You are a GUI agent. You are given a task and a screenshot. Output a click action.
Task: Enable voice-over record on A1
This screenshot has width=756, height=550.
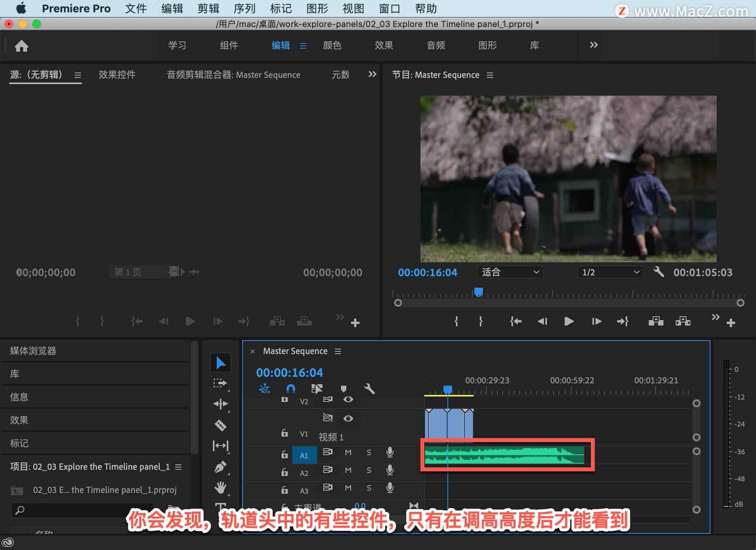pyautogui.click(x=390, y=452)
